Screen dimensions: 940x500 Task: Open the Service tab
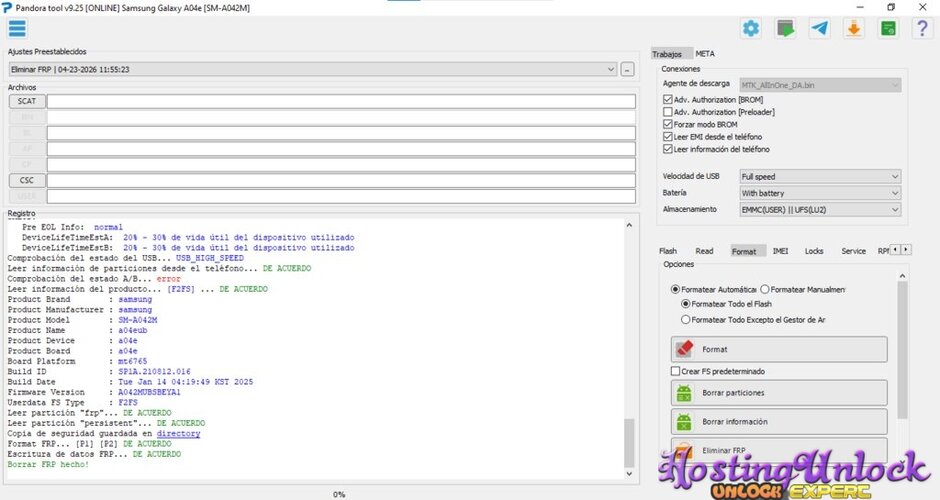pyautogui.click(x=853, y=251)
